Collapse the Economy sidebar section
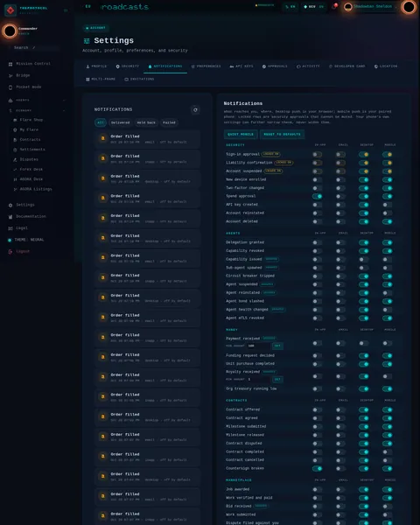Screen dimensions: 420x525 pyautogui.click(x=37, y=110)
